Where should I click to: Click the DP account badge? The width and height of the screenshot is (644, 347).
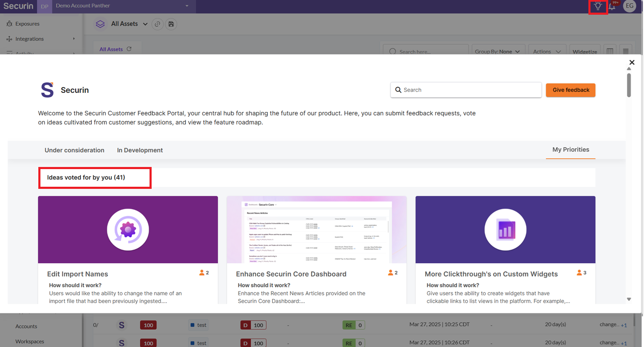[45, 6]
